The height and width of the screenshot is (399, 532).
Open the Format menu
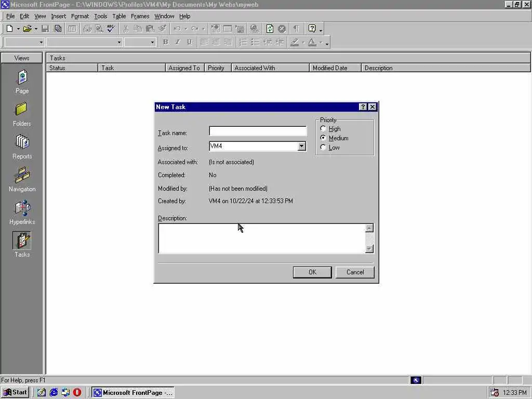[79, 16]
